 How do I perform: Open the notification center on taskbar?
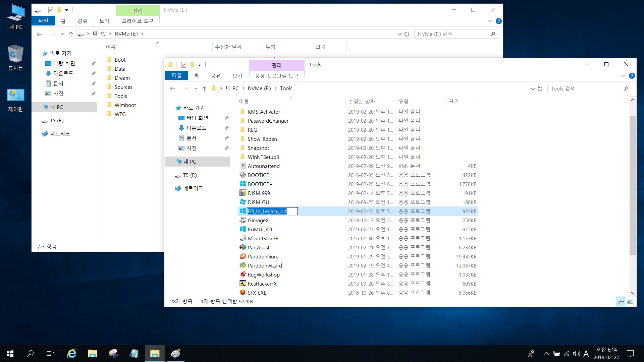pos(630,354)
